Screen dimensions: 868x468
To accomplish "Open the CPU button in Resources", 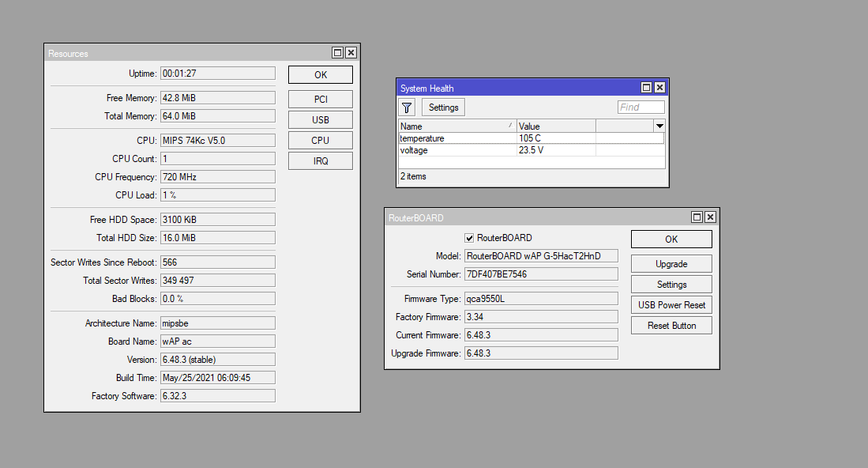I will (321, 140).
